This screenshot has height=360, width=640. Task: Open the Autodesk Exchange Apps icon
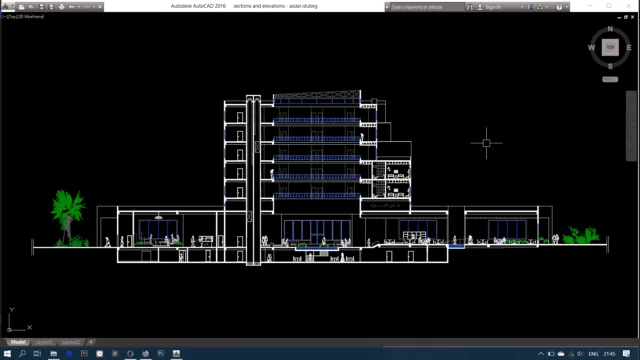(530, 7)
